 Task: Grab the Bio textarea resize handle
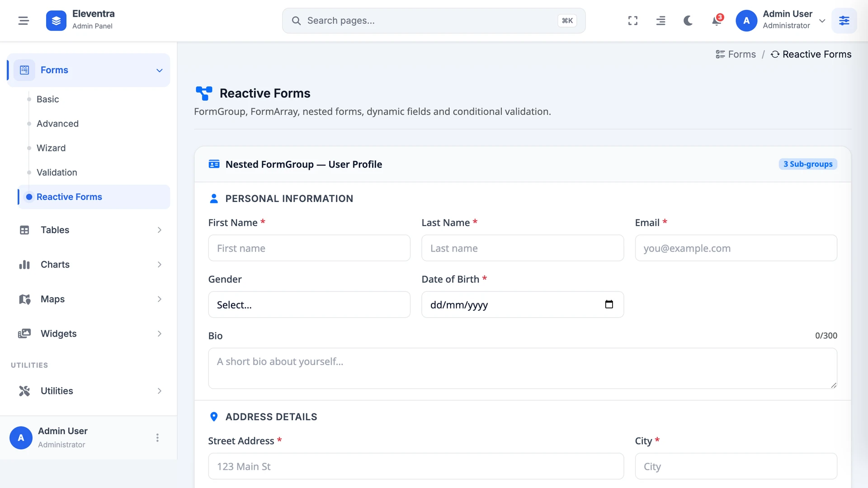point(834,385)
